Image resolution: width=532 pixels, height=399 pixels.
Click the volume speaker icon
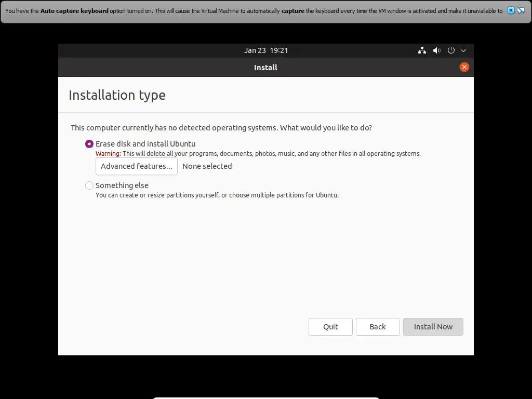click(x=437, y=50)
